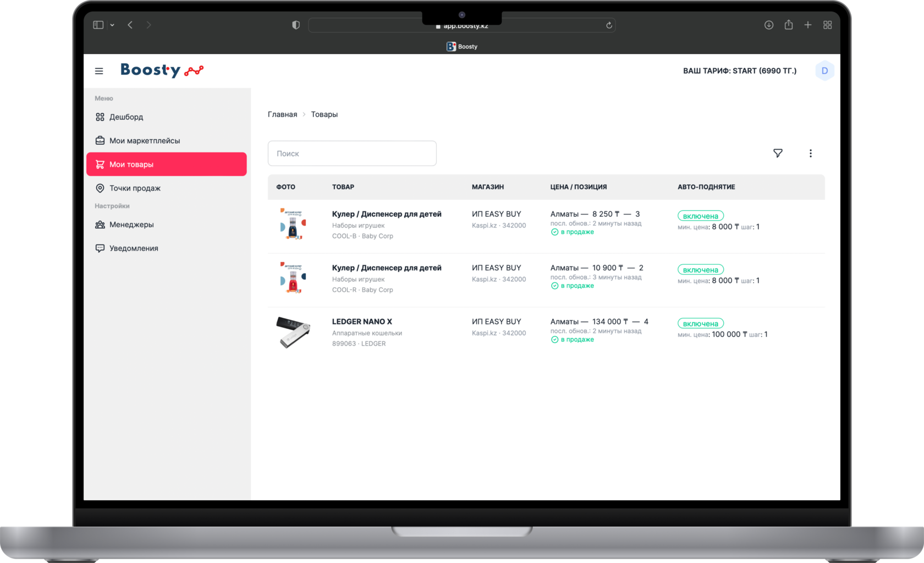Click the browser reload page icon
Viewport: 924px width, 563px height.
(609, 25)
